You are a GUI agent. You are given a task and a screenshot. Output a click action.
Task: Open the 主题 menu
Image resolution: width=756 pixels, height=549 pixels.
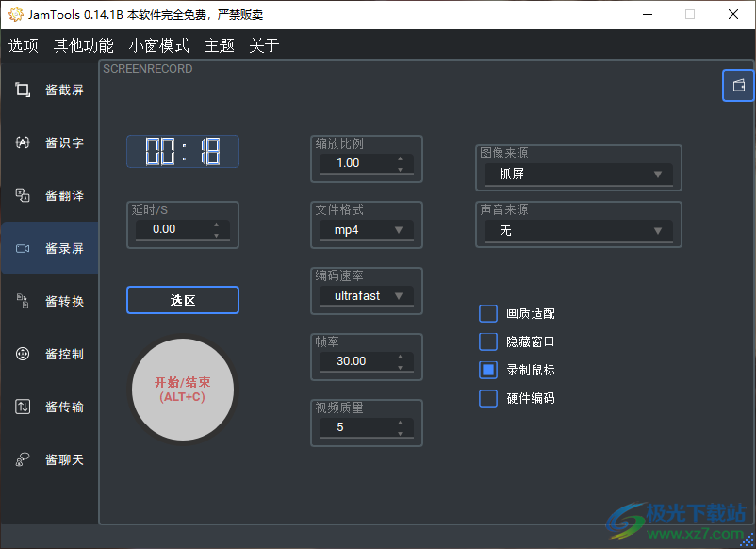[x=220, y=45]
